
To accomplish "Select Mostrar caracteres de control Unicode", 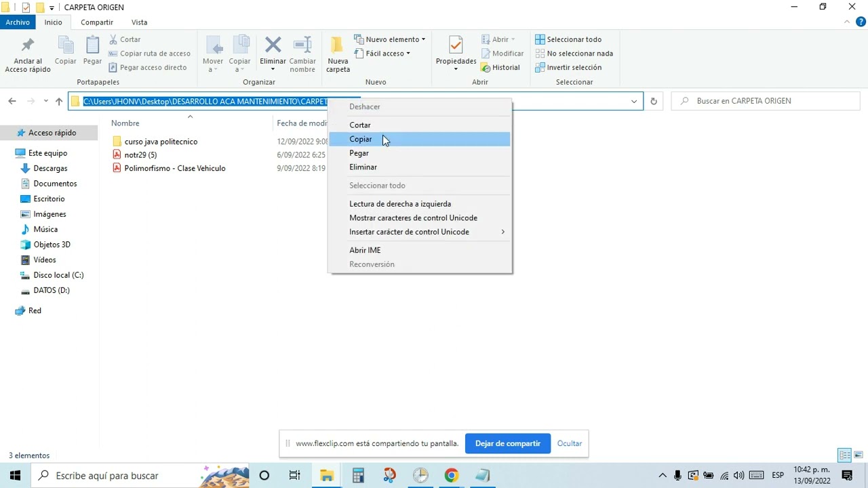I will [x=420, y=218].
